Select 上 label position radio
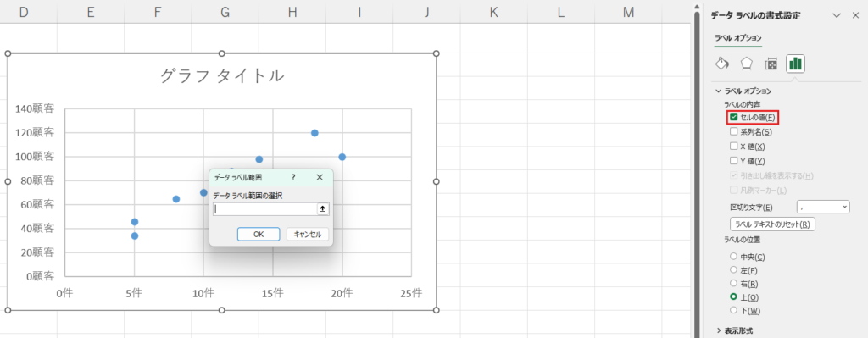The image size is (868, 338). pyautogui.click(x=733, y=297)
